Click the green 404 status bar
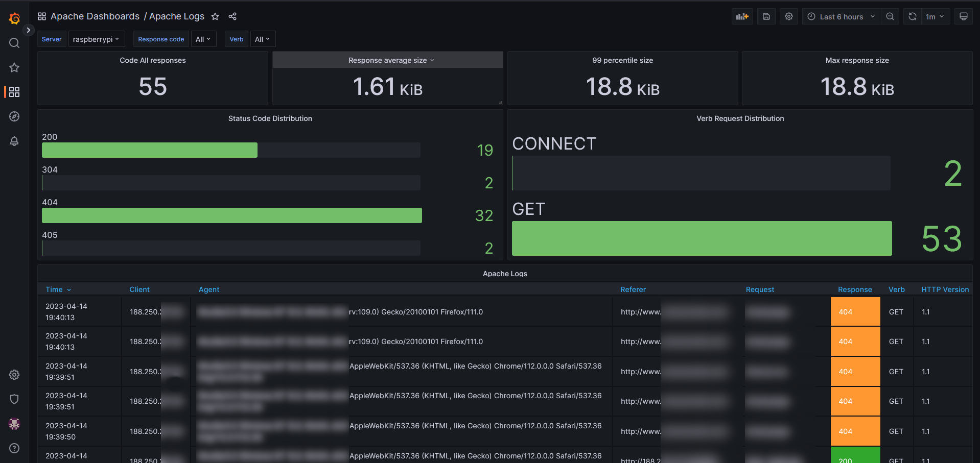 [x=231, y=215]
